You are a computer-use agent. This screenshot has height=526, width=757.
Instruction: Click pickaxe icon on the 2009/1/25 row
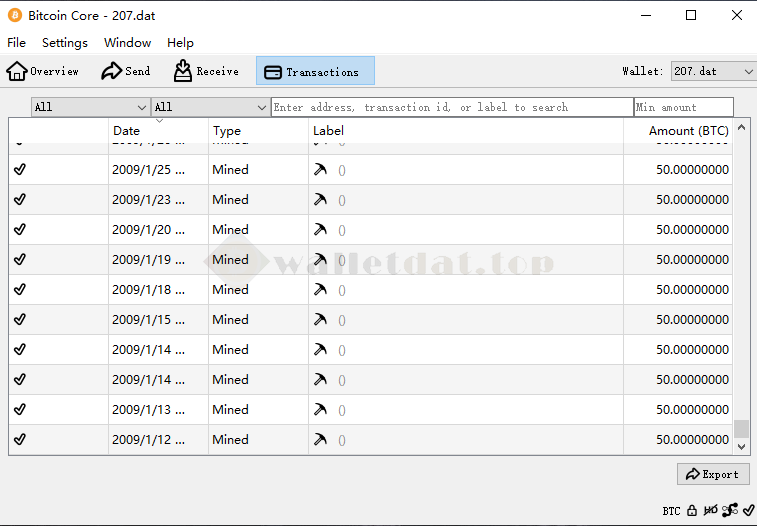coord(320,169)
